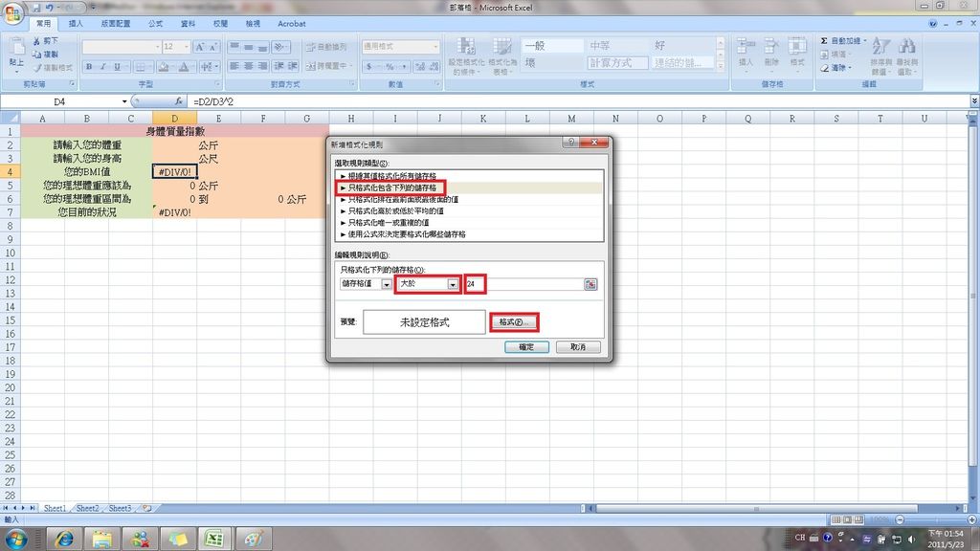Select the 一般 cell style

pos(553,46)
